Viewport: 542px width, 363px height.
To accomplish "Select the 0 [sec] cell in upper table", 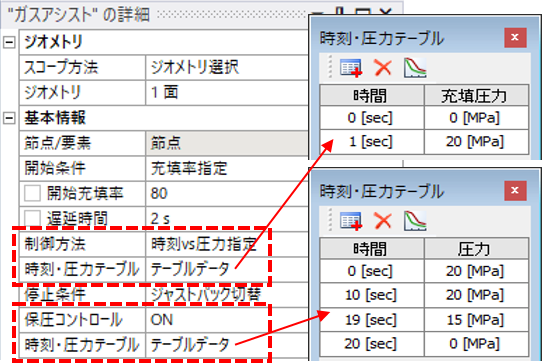I will (x=372, y=118).
